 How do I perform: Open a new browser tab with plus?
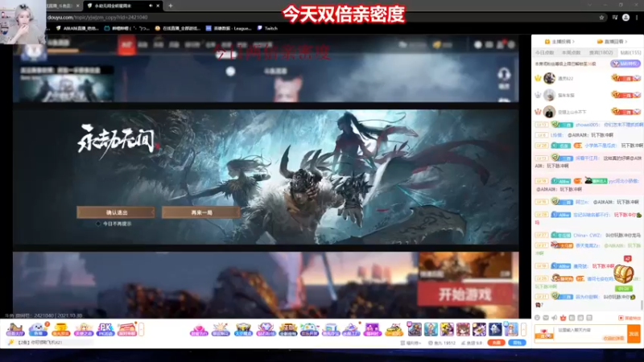(x=171, y=6)
